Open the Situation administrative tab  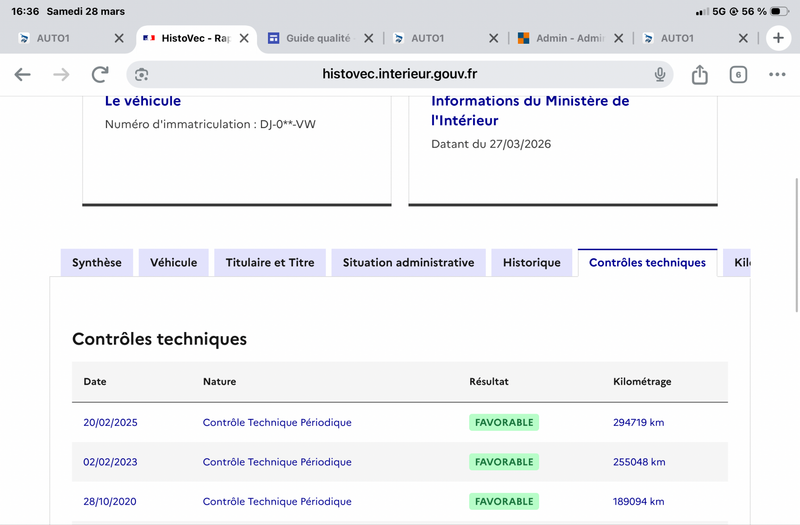(x=408, y=263)
